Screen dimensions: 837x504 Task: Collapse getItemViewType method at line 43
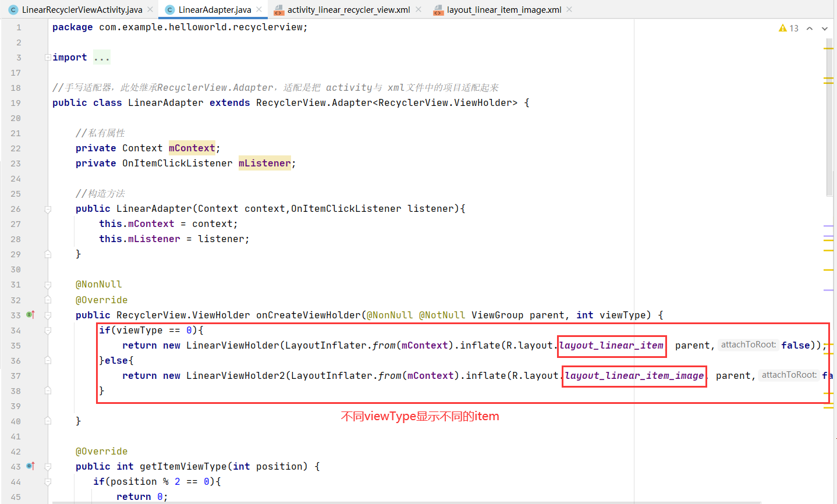pyautogui.click(x=48, y=466)
